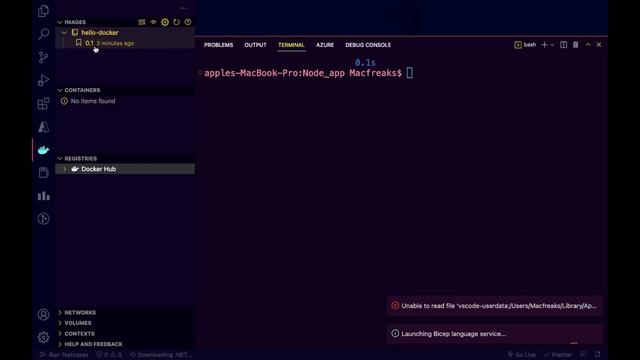Switch to the Azure panel tab
Screen dimensions: 640x360
click(x=325, y=45)
